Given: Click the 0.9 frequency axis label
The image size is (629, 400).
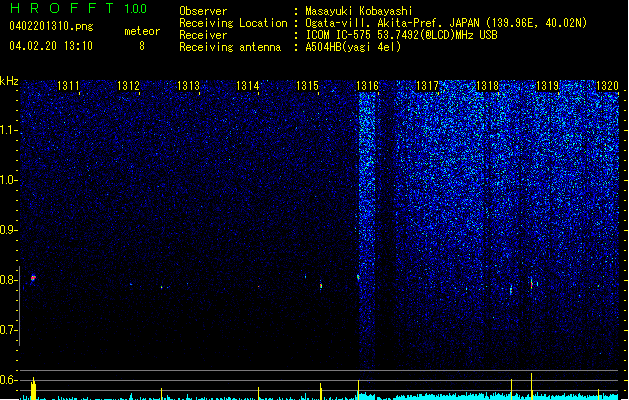Looking at the screenshot, I should tap(8, 230).
